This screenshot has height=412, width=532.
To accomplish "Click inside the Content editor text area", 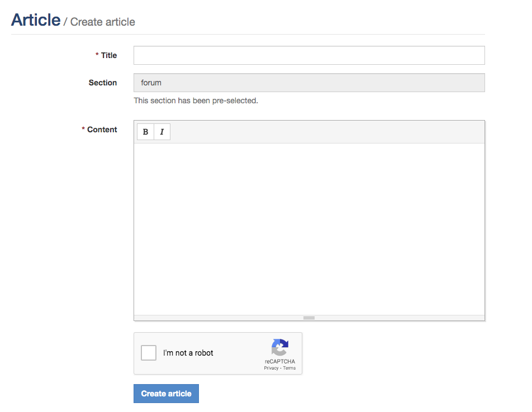I will [x=309, y=229].
